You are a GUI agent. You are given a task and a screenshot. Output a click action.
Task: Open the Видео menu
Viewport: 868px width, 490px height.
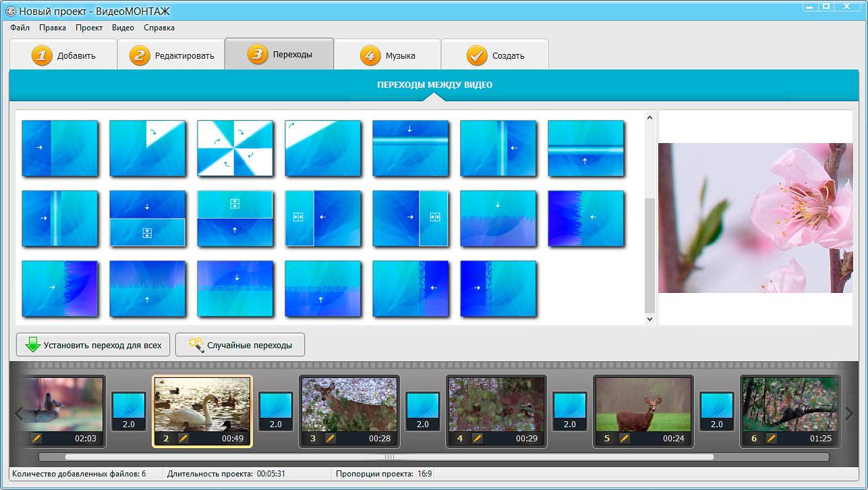[x=123, y=28]
